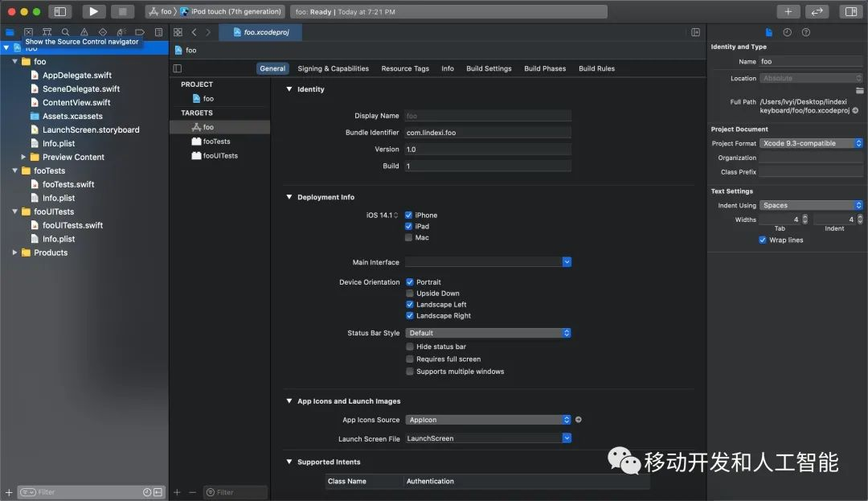This screenshot has height=501, width=868.
Task: Show the Test navigator diamond icon
Action: tap(102, 32)
